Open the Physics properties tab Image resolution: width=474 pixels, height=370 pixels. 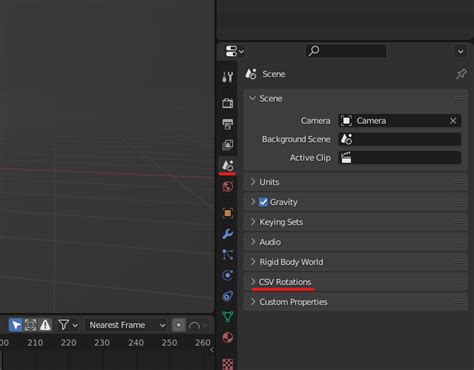[228, 275]
